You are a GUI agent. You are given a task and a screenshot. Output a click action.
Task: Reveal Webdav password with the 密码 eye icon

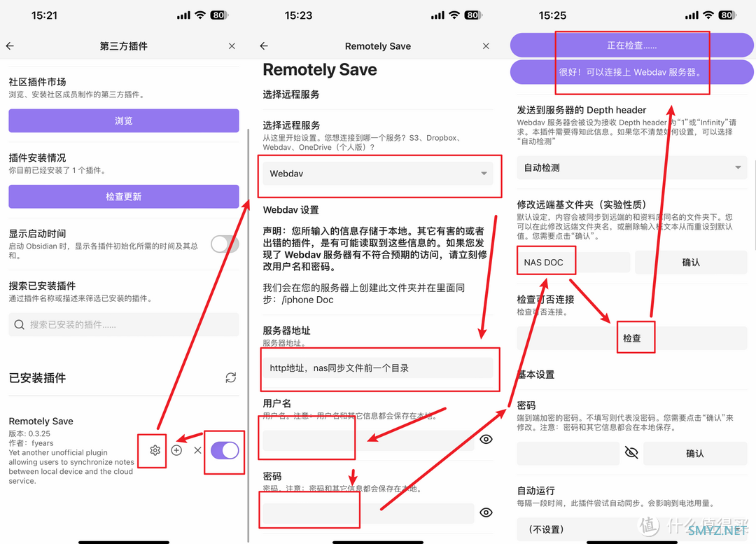486,512
